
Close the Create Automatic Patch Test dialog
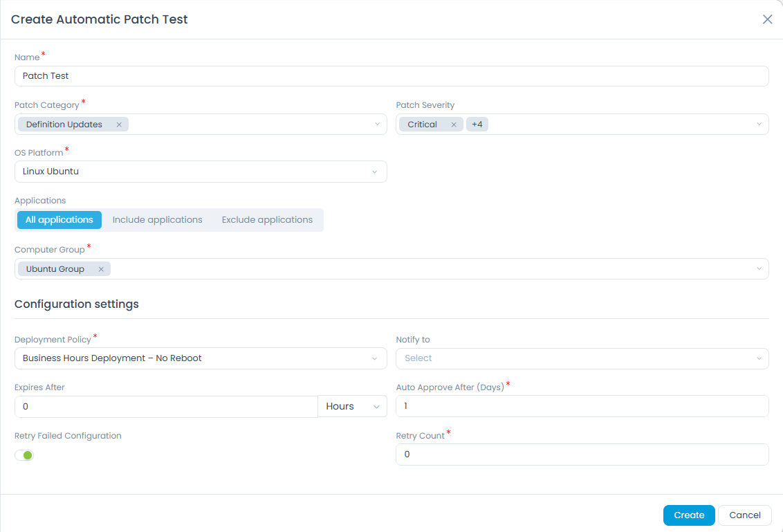[x=767, y=19]
